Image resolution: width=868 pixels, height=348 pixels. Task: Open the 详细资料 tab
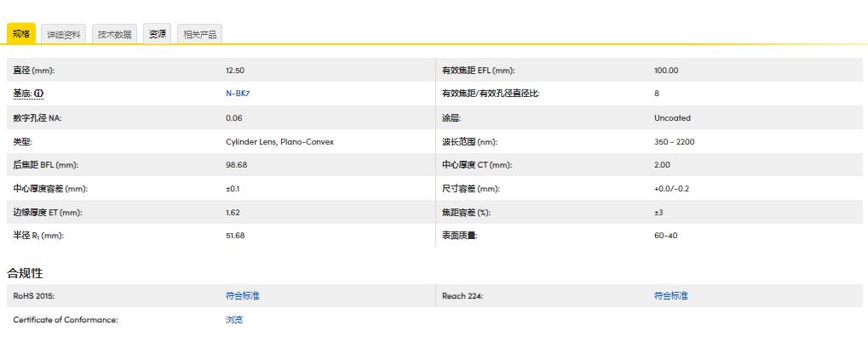pos(64,35)
